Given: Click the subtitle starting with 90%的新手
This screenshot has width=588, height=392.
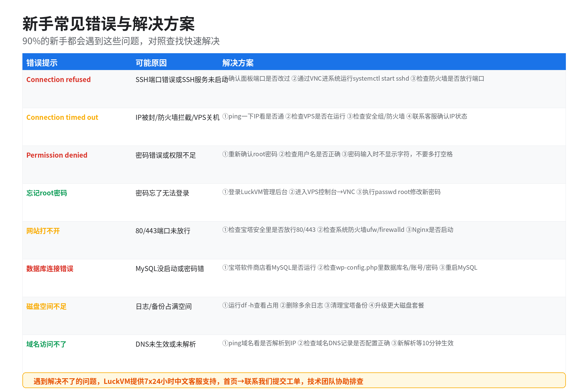Looking at the screenshot, I should (121, 41).
